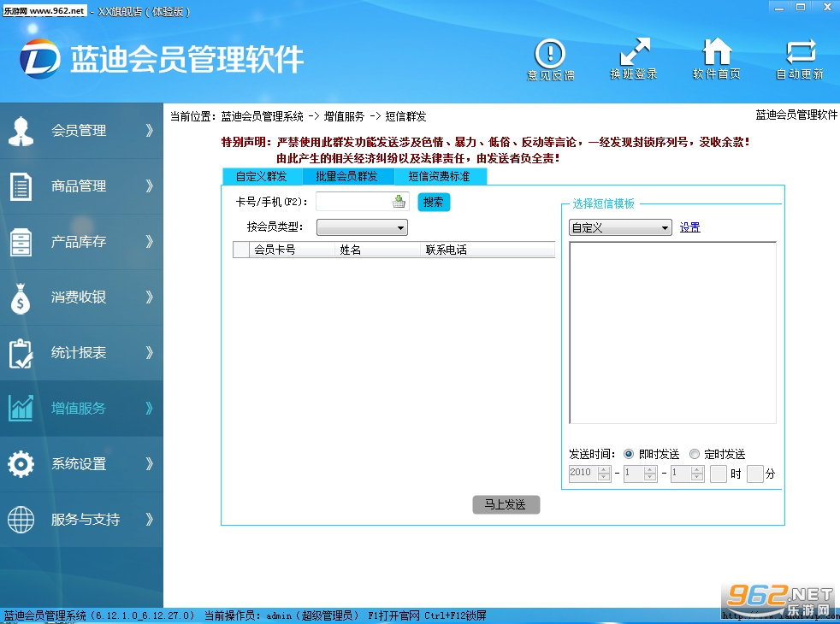Click the card reader icon in search field
This screenshot has width=840, height=624.
click(399, 201)
